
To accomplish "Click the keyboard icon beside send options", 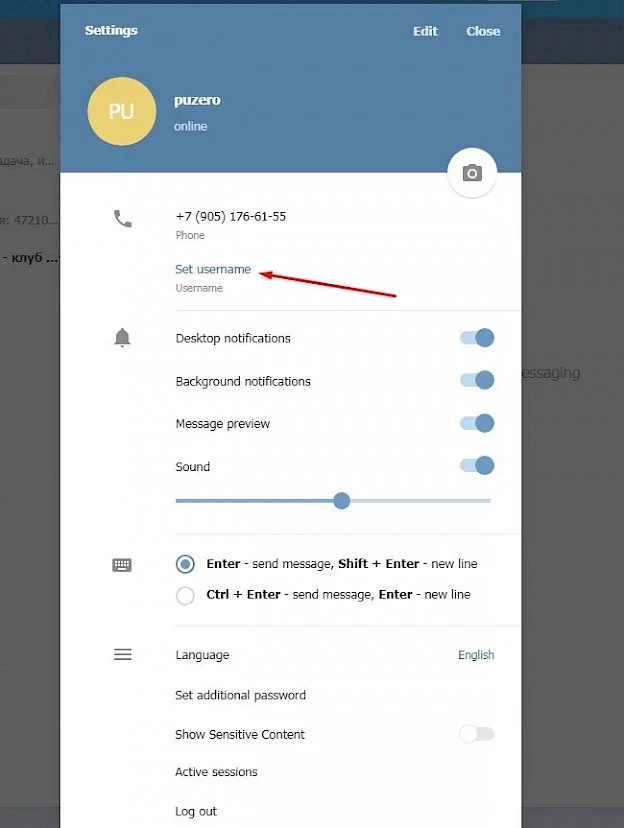I will click(x=122, y=565).
